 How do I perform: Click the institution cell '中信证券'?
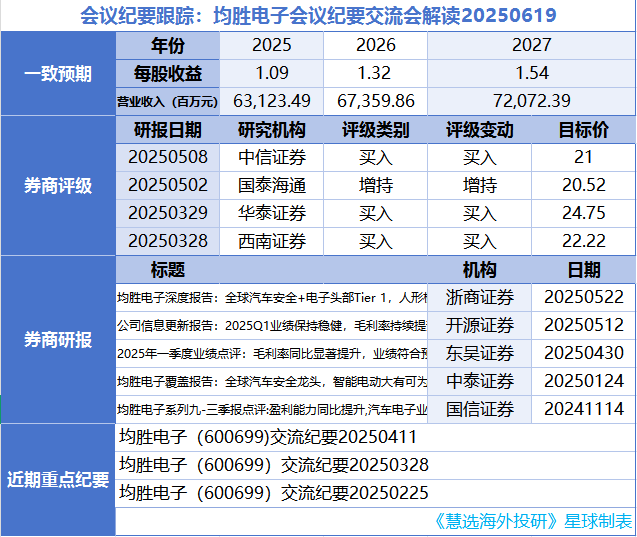point(271,158)
